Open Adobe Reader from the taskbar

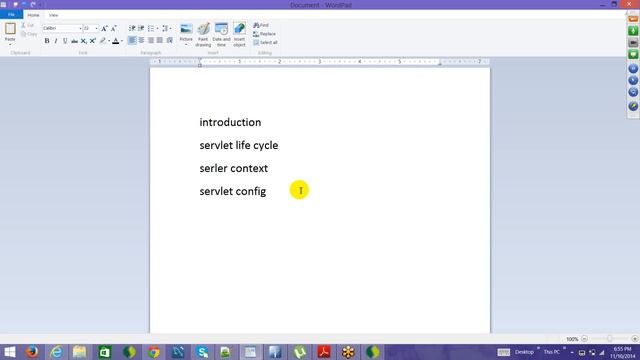coord(324,352)
